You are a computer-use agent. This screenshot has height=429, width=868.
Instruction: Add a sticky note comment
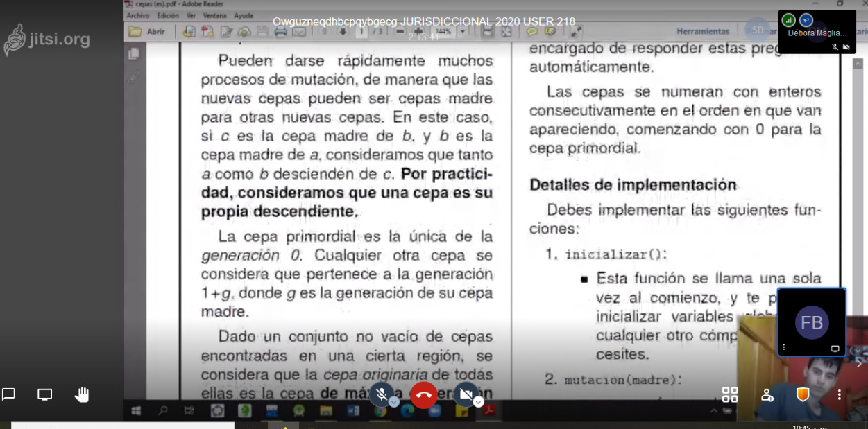(532, 31)
